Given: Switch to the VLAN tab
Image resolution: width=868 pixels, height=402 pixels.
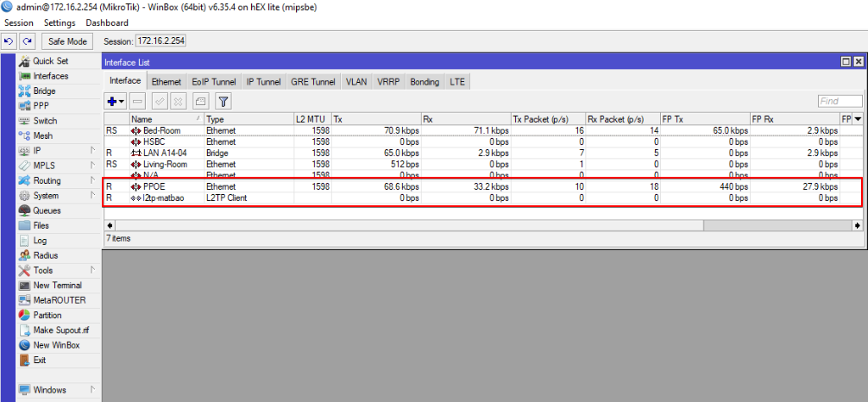Looking at the screenshot, I should tap(356, 82).
